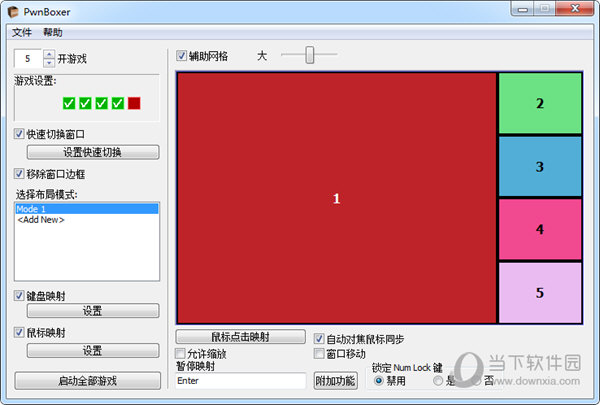Screen dimensions: 600x405
Task: Click the PwnBoxer title bar app icon
Action: pos(13,12)
